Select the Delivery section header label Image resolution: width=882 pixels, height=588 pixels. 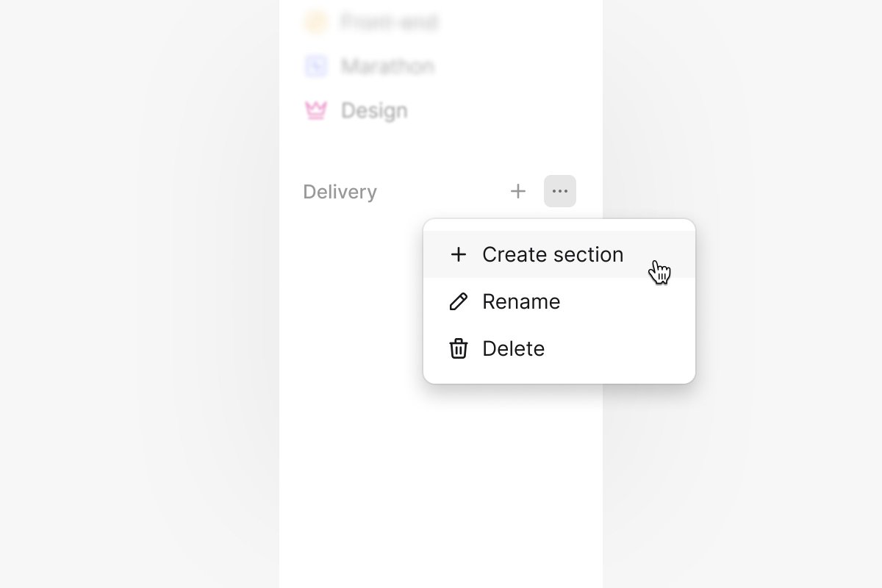click(x=340, y=192)
